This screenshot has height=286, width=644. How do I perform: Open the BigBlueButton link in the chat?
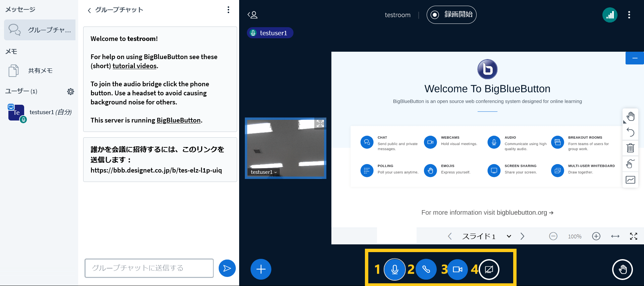(178, 121)
